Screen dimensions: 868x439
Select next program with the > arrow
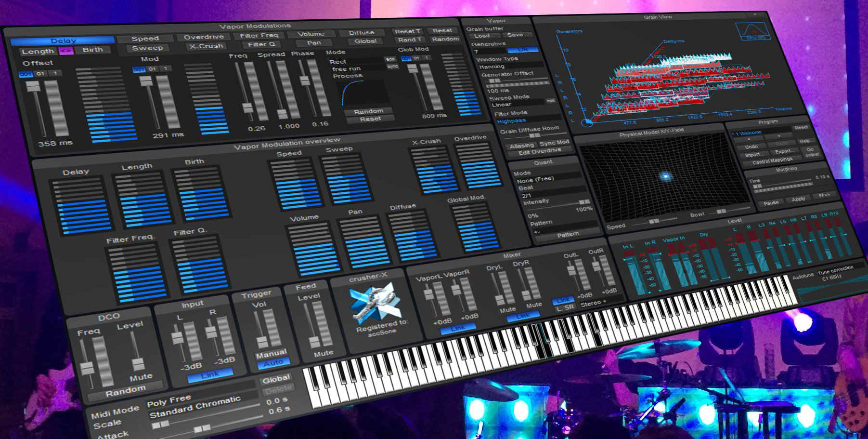pos(779,136)
